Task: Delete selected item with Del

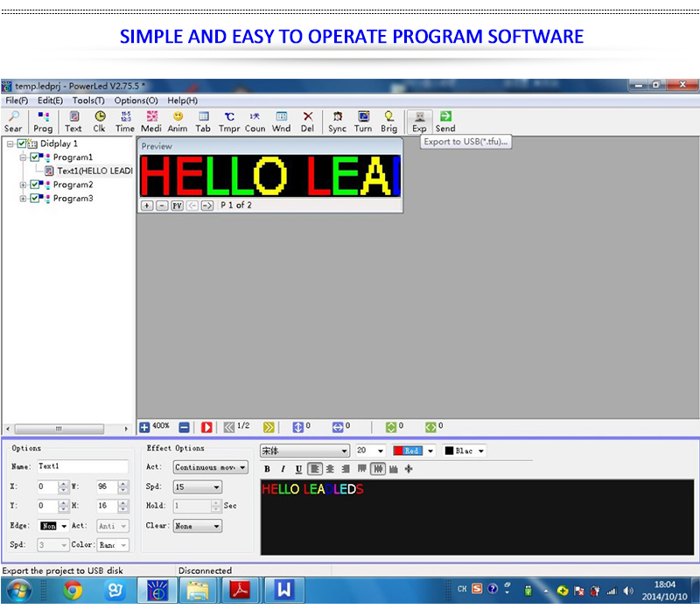Action: (308, 122)
